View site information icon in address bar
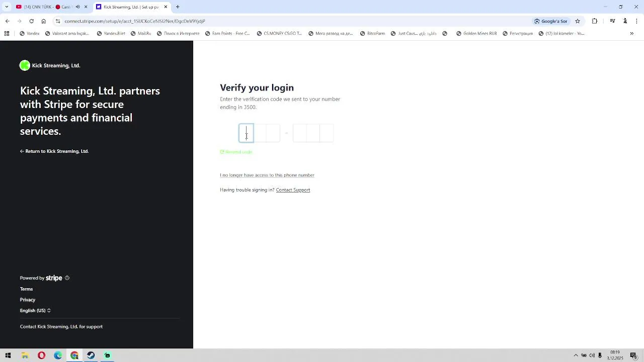Viewport: 644px width, 362px height. tap(58, 21)
